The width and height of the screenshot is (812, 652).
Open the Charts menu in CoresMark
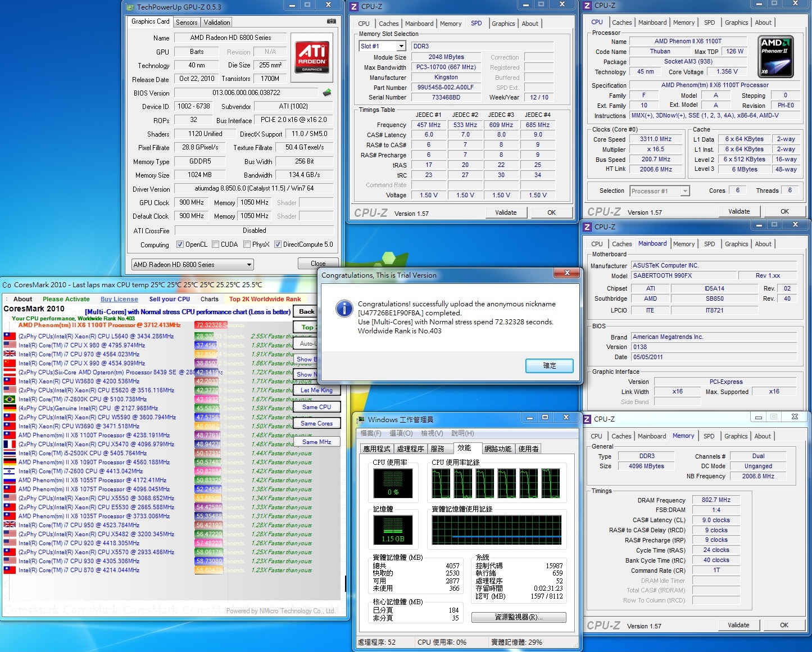click(209, 299)
